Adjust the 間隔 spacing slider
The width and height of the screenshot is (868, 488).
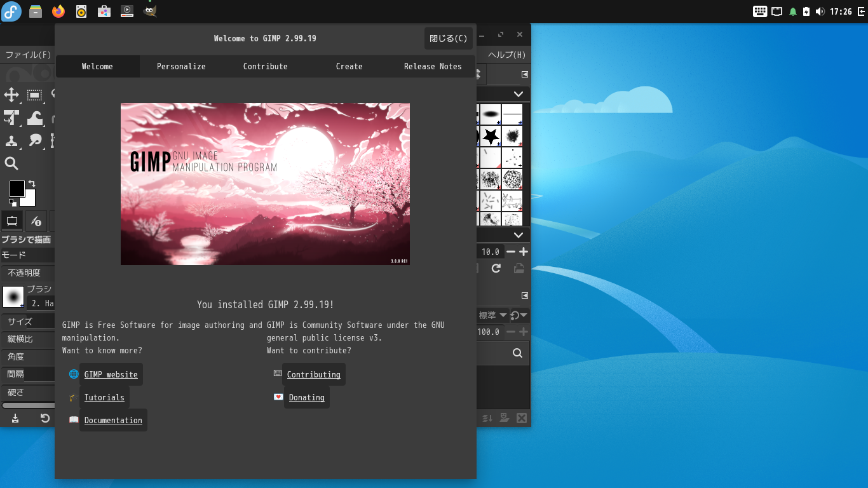[x=28, y=374]
